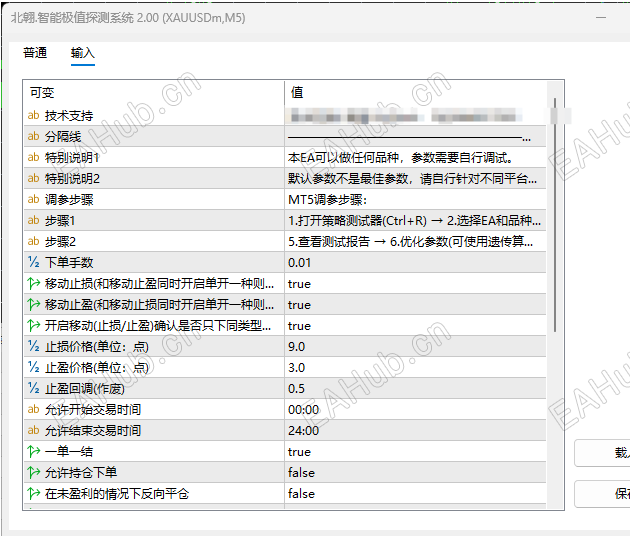Select the 步骤1 parameter name
Image resolution: width=630 pixels, height=536 pixels.
point(60,221)
